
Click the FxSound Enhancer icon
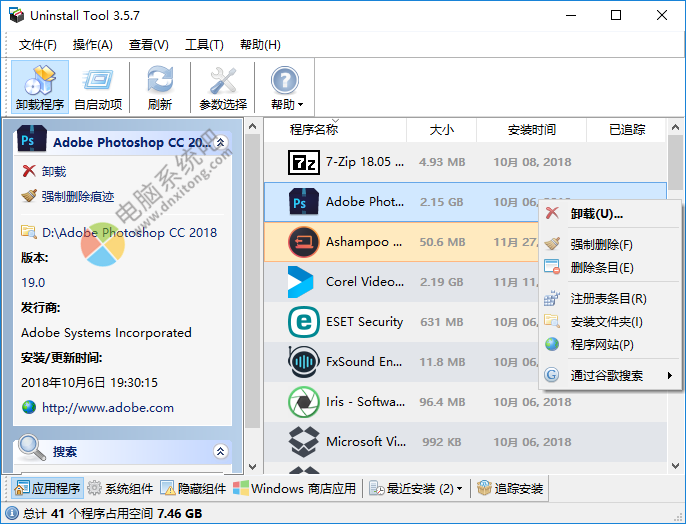pyautogui.click(x=303, y=362)
